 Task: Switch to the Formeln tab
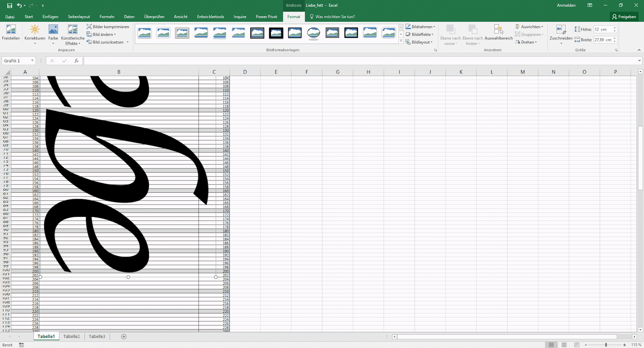[107, 17]
